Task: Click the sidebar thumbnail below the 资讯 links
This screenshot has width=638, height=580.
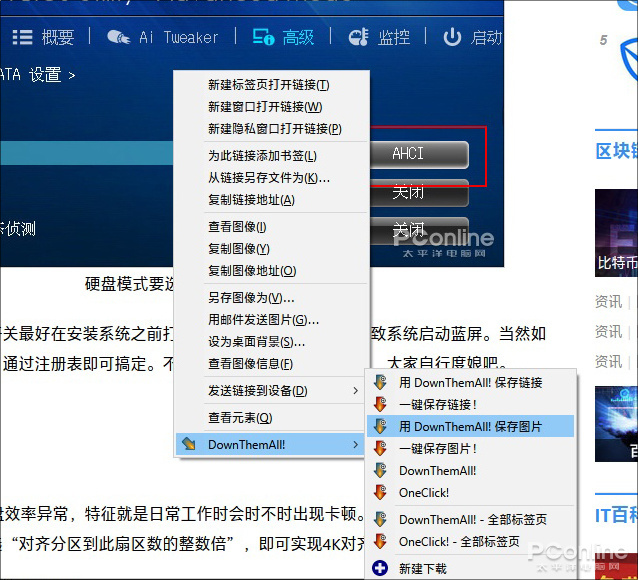Action: (616, 424)
